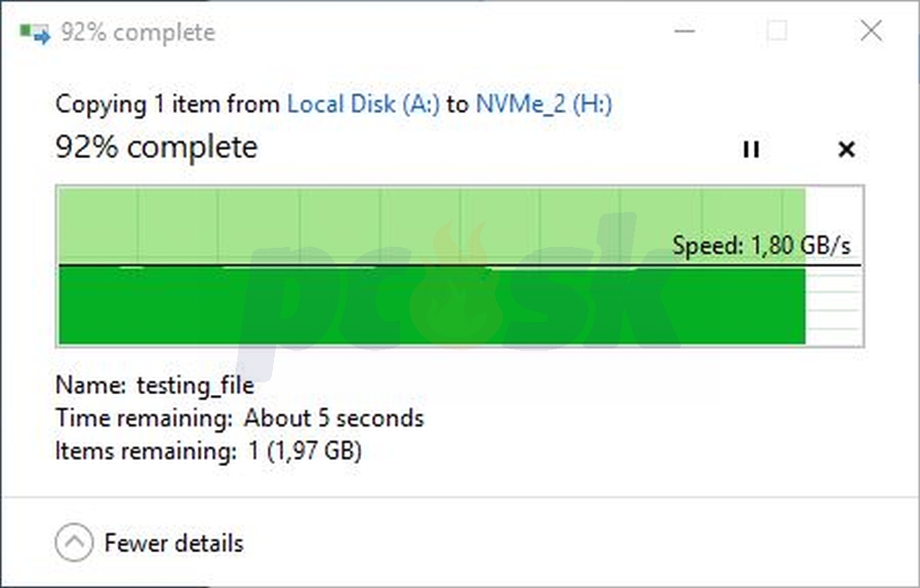Click the About 5 seconds remaining text

pyautogui.click(x=334, y=418)
